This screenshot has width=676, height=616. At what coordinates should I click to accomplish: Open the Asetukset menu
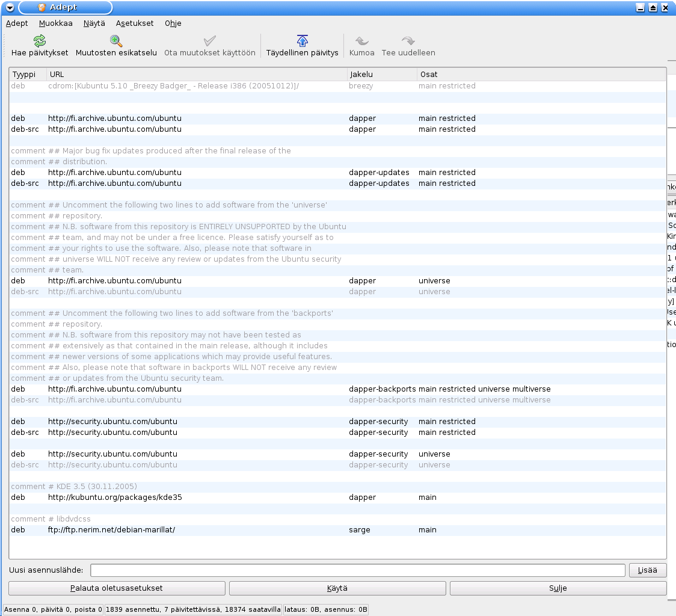[135, 23]
